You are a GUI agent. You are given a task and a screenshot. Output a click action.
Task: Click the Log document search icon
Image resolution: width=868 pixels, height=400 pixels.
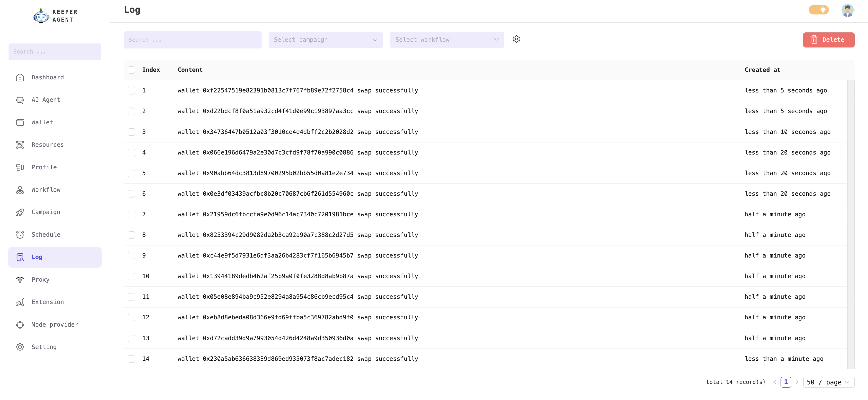click(20, 257)
